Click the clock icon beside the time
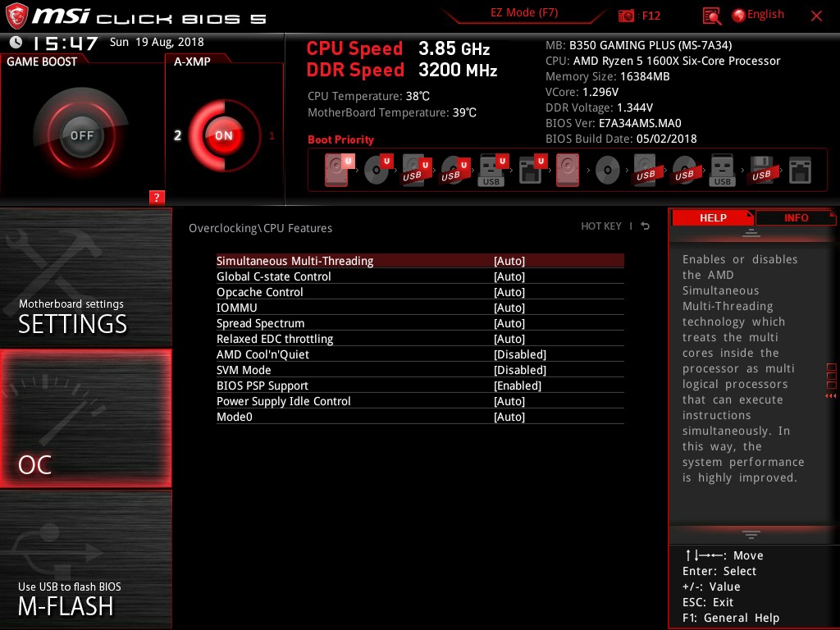This screenshot has width=840, height=630. pyautogui.click(x=16, y=42)
